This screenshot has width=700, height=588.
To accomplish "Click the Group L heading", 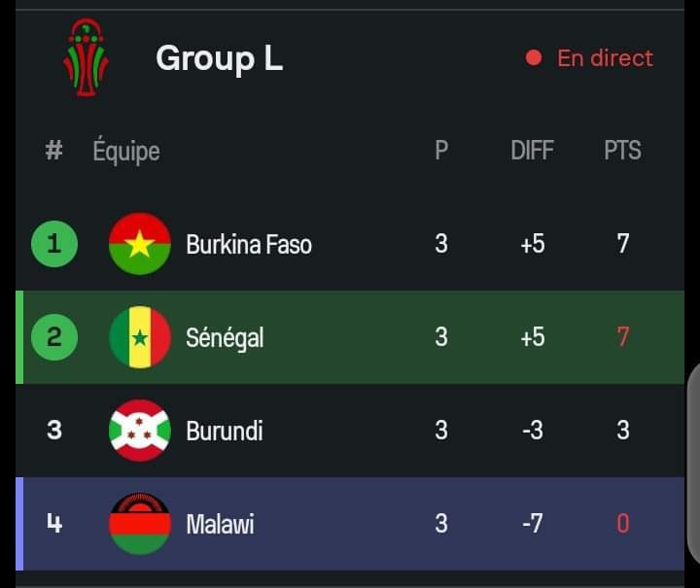I will coord(219,58).
